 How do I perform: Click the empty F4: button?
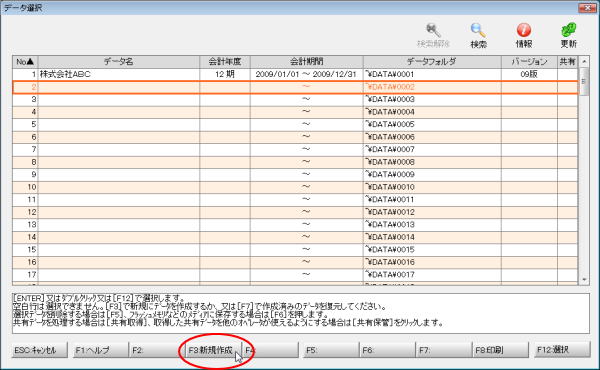[x=271, y=350]
